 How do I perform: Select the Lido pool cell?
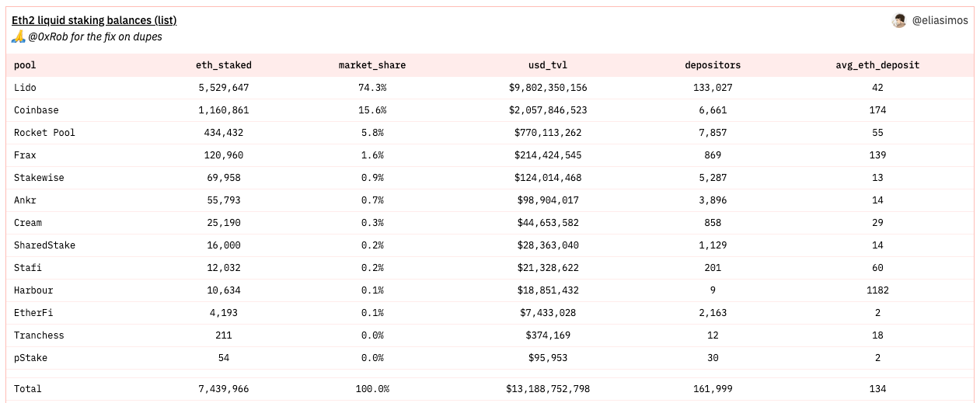[25, 88]
